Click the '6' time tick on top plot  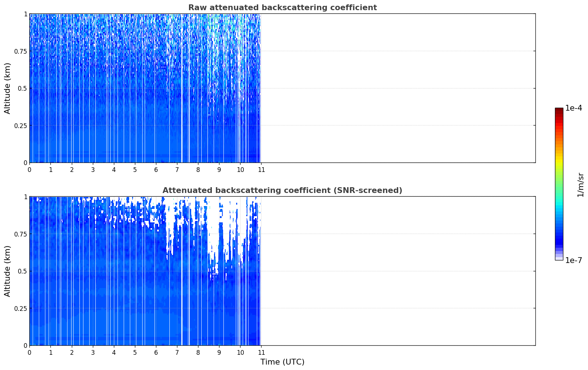click(x=156, y=170)
